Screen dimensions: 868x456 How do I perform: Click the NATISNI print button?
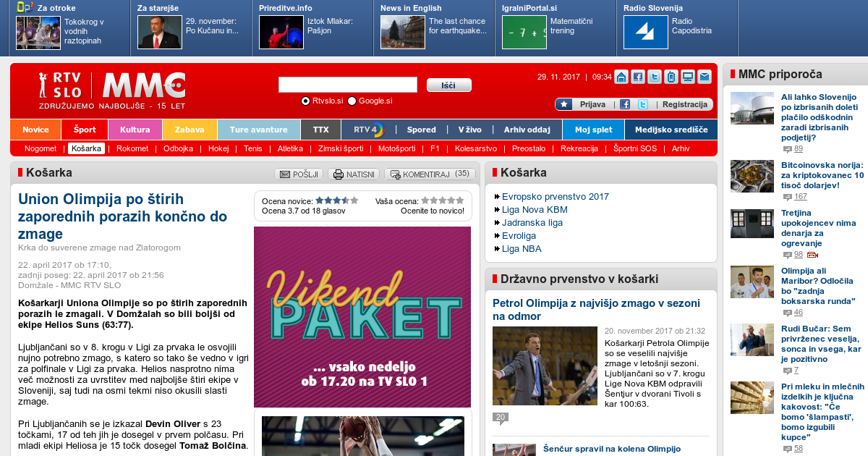[x=354, y=174]
